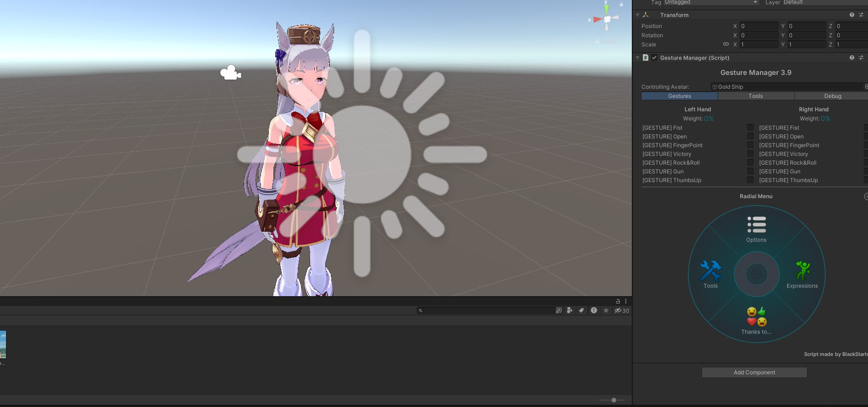Click the 'Right Hand' column heading
This screenshot has height=407, width=868.
(813, 109)
